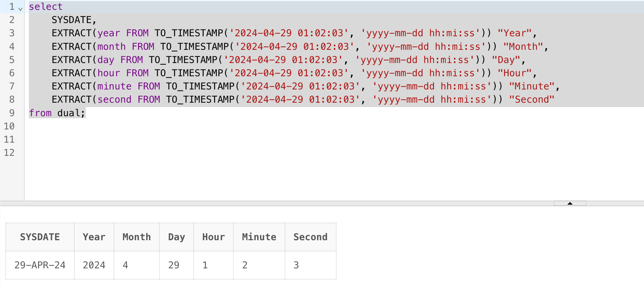This screenshot has height=288, width=644.
Task: Click the Day column header
Action: 176,237
